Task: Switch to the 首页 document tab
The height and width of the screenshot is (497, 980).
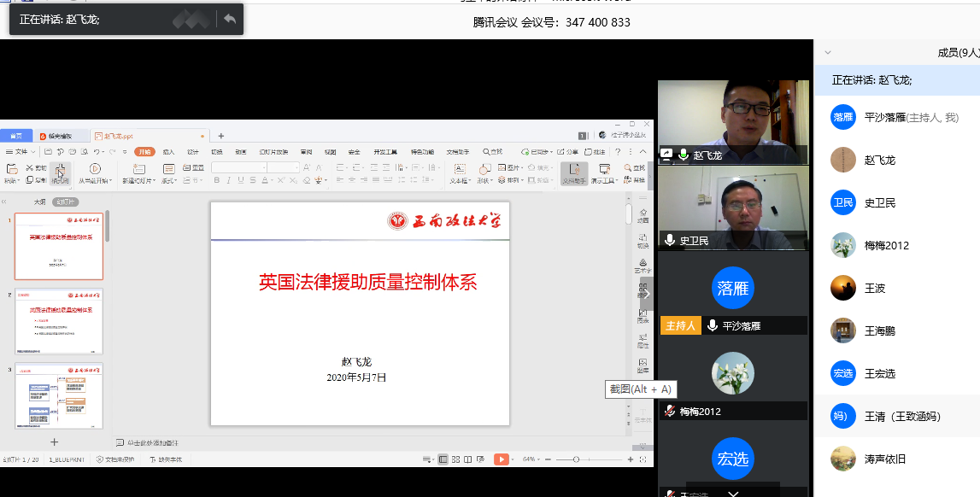Action: (x=16, y=136)
